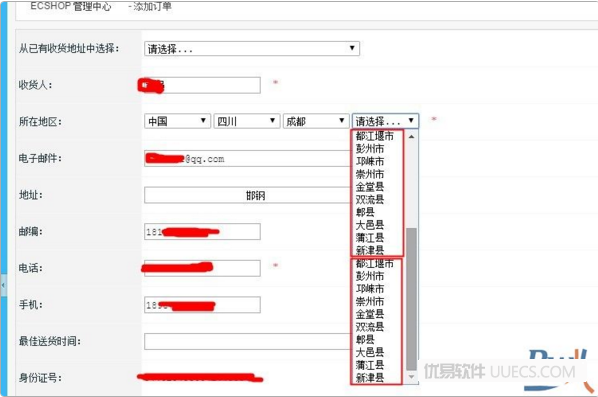Click the district list scrollbar thumb
This screenshot has height=397, width=598.
[x=412, y=299]
